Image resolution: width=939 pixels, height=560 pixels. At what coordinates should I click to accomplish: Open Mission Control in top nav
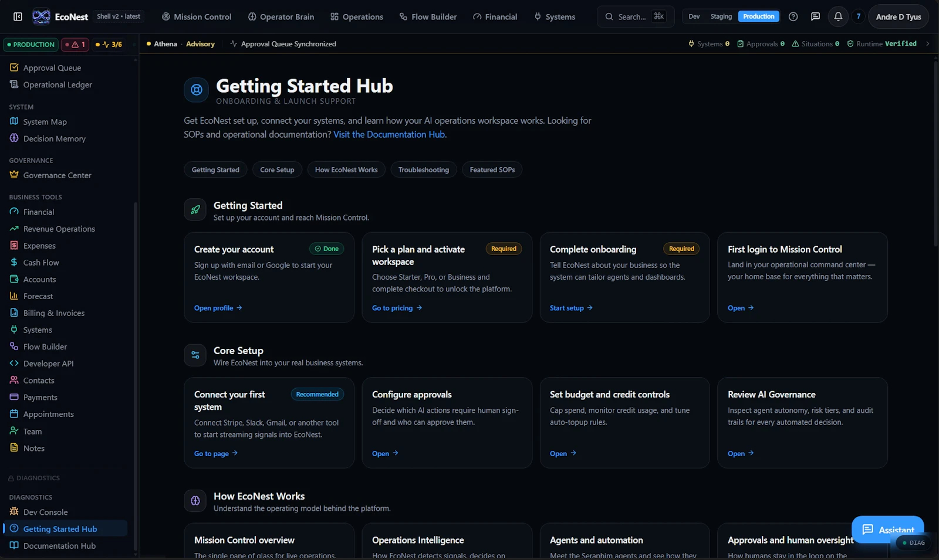[x=197, y=17]
